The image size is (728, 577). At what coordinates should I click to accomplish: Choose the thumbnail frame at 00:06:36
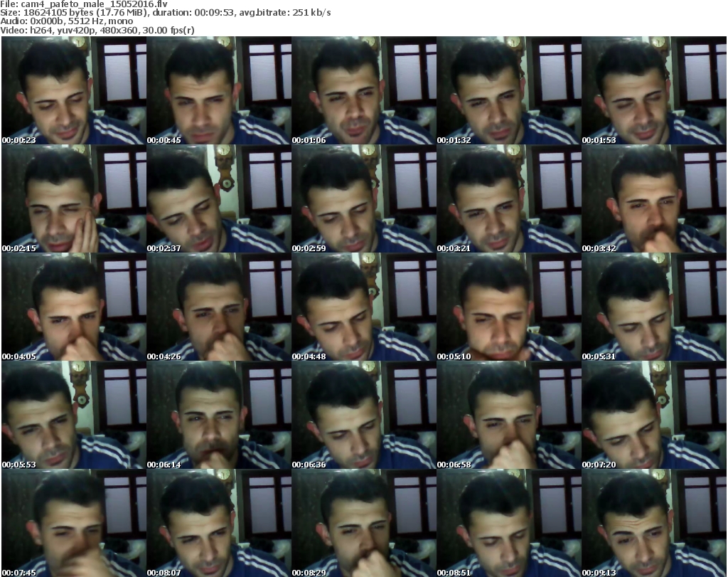click(363, 415)
